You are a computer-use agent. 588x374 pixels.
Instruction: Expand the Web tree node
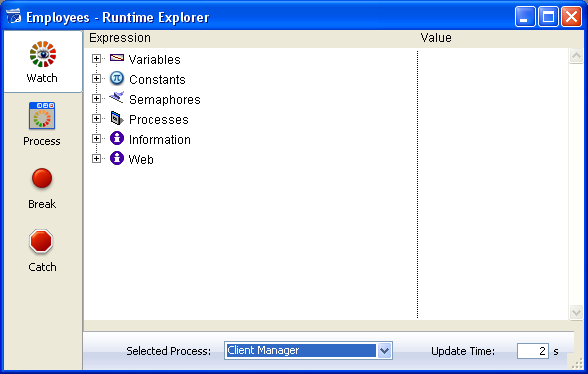(x=96, y=159)
